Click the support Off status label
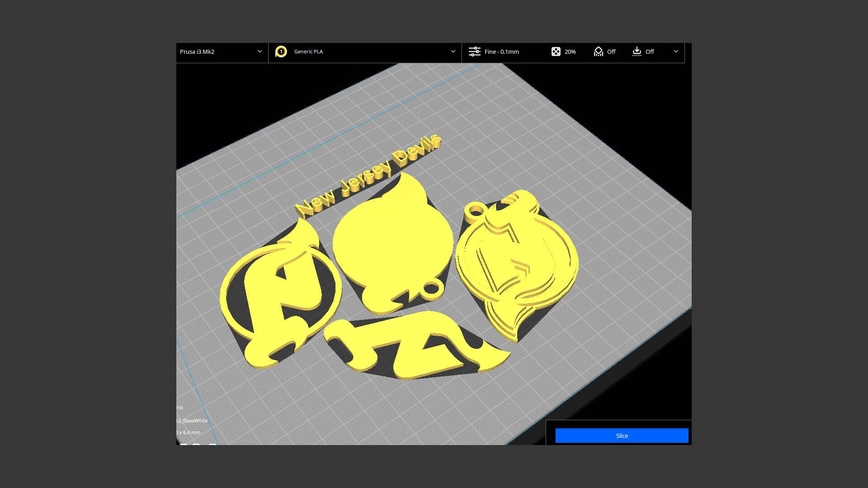 pos(611,52)
